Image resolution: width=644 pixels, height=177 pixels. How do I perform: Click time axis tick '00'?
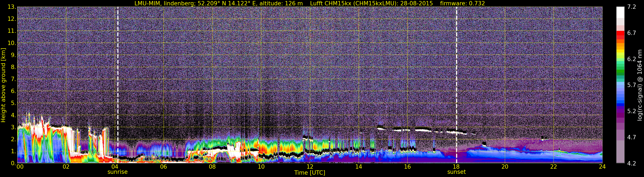20,167
